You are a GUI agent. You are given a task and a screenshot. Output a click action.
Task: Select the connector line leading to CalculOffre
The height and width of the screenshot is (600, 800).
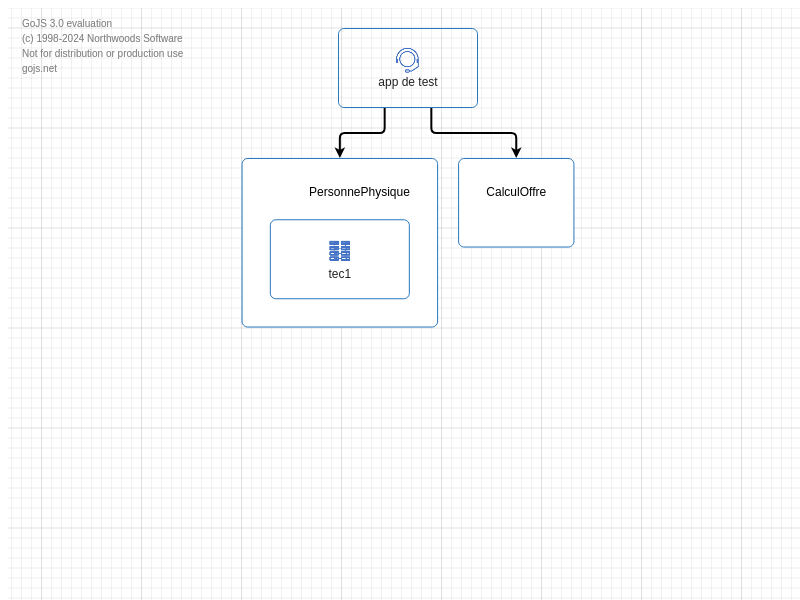pyautogui.click(x=475, y=133)
